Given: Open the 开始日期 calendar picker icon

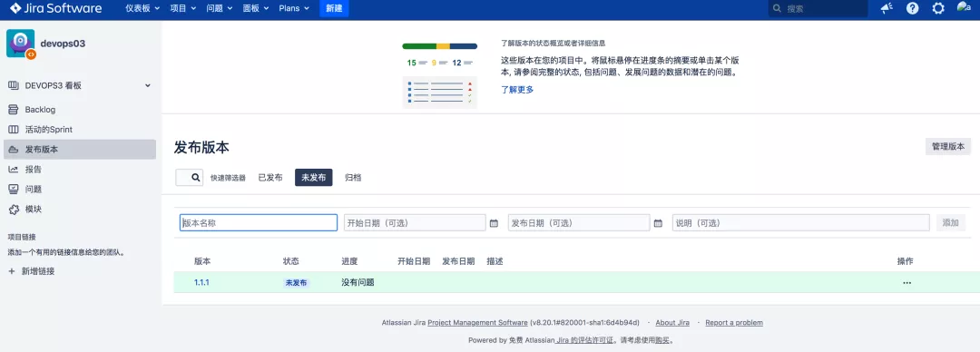Looking at the screenshot, I should [x=494, y=223].
